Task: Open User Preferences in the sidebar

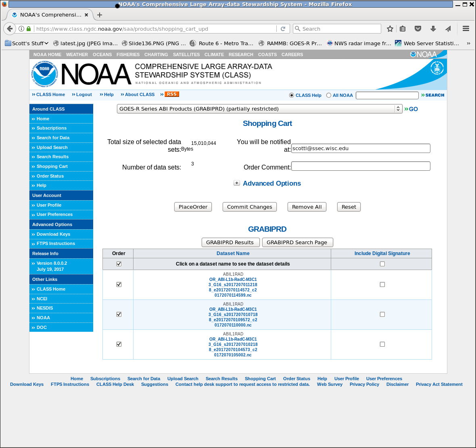Action: tap(54, 214)
